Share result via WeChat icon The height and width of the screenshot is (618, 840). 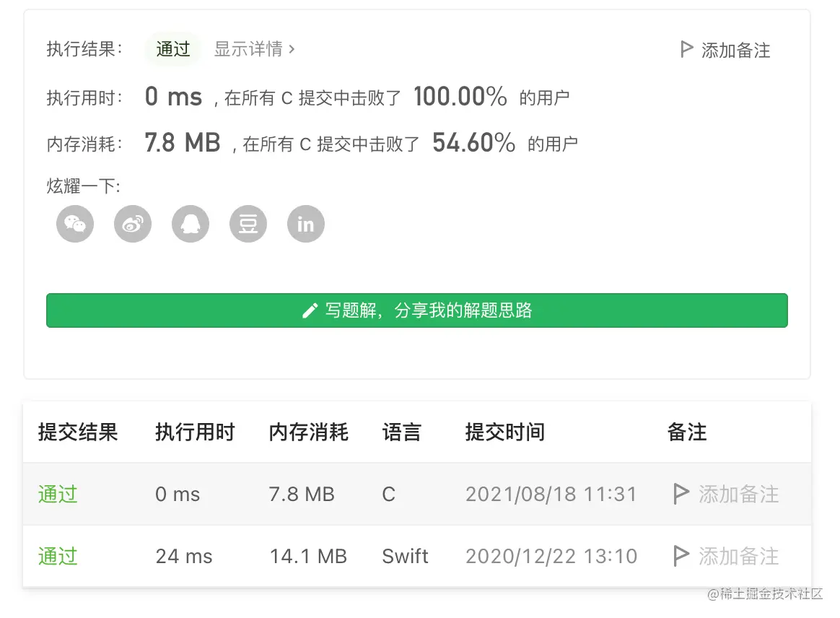[75, 224]
